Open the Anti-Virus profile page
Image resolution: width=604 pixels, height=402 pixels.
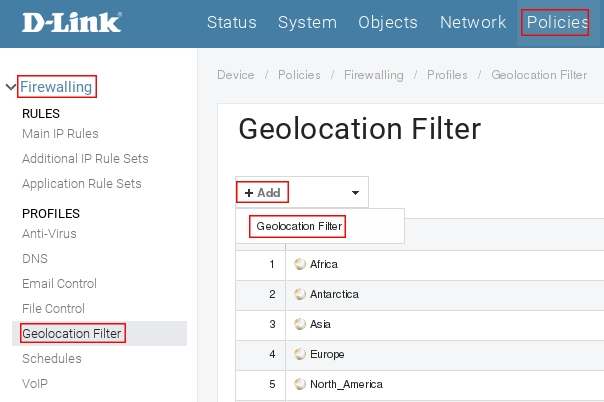49,233
